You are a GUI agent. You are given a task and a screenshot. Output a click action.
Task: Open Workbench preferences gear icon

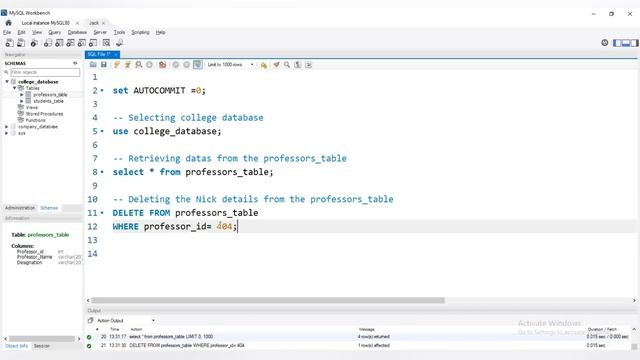click(605, 43)
